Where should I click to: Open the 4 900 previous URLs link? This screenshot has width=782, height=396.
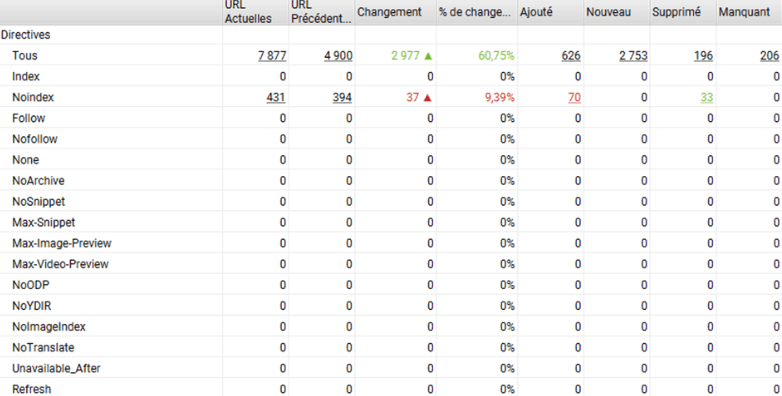coord(338,56)
